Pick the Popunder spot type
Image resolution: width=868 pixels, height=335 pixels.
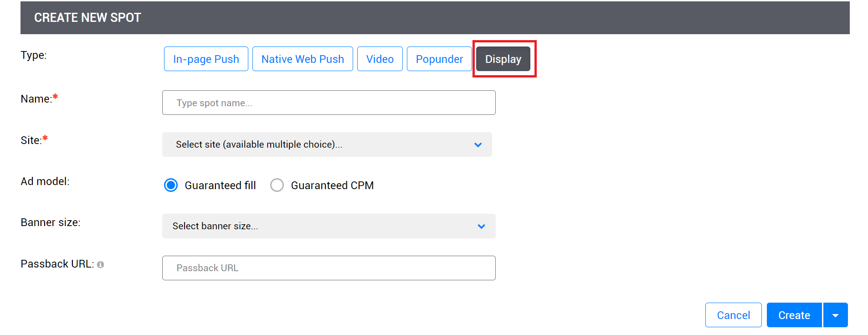[439, 59]
